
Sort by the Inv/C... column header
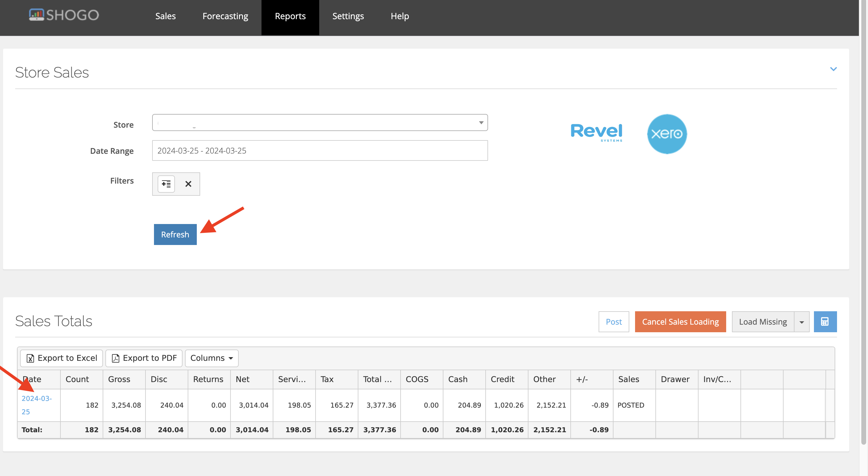(x=719, y=380)
